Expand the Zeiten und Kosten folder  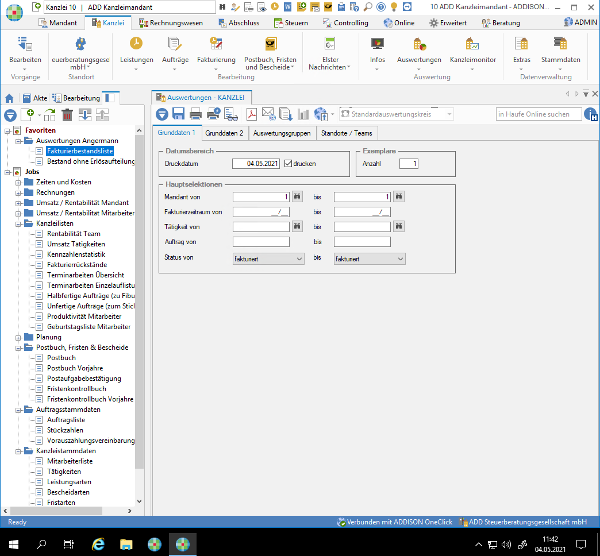click(18, 183)
